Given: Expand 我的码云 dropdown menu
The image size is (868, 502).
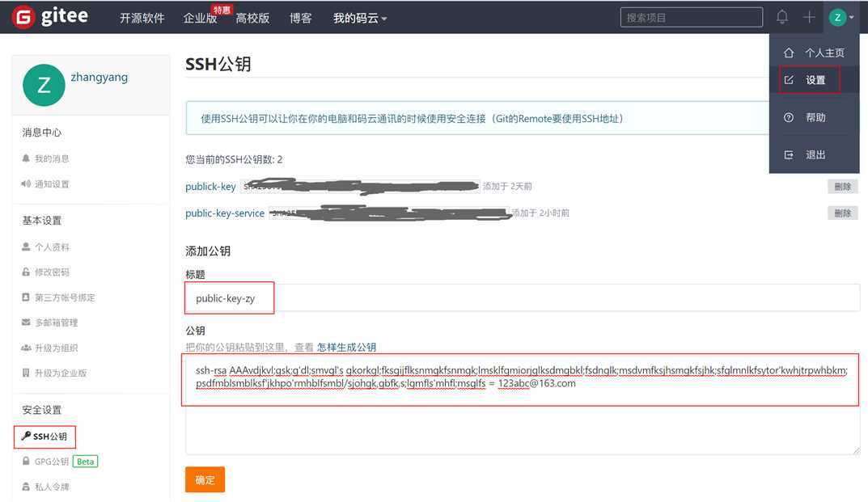Looking at the screenshot, I should [360, 19].
